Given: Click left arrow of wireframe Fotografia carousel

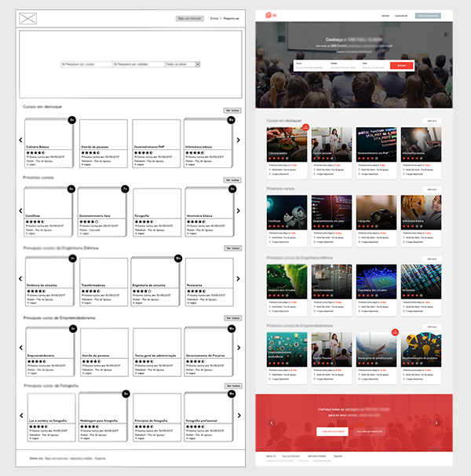Looking at the screenshot, I should click(21, 416).
